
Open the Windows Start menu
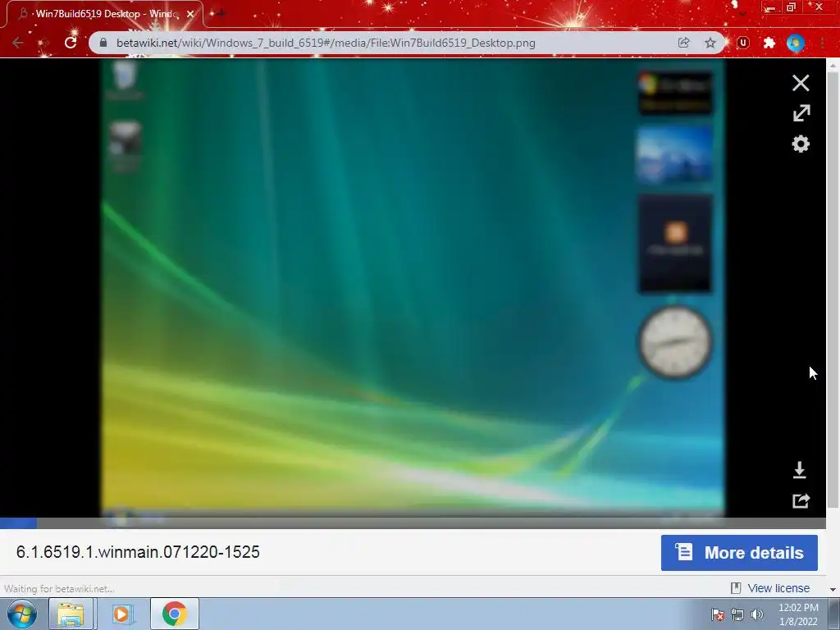pyautogui.click(x=22, y=614)
